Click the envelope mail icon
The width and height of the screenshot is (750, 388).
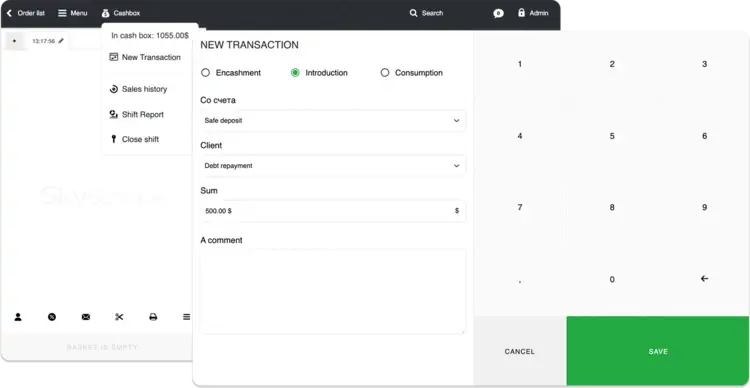[x=86, y=317]
